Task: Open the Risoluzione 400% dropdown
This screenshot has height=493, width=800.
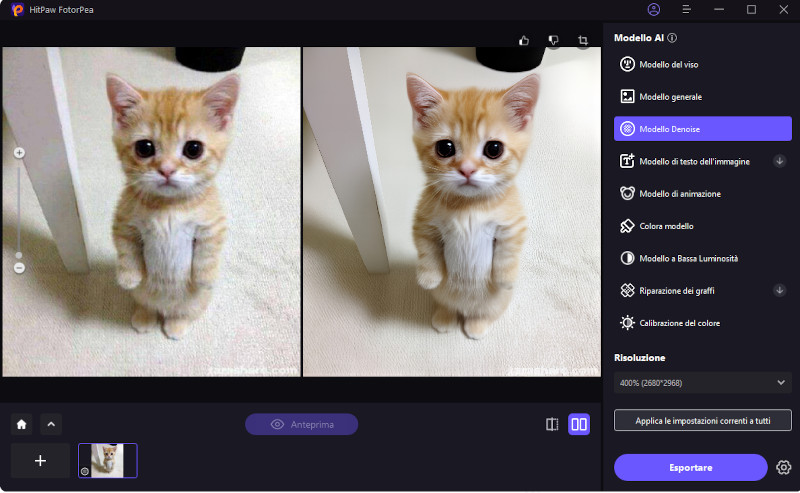Action: click(702, 382)
